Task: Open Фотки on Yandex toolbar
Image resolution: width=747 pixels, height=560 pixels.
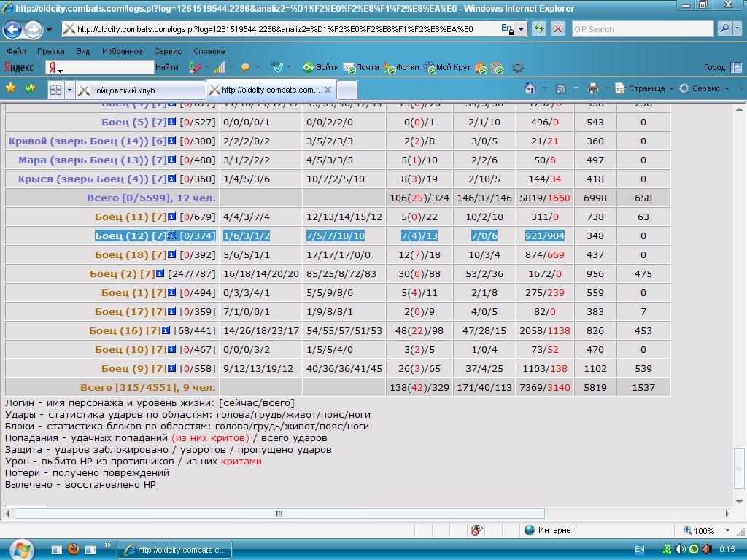Action: click(x=401, y=68)
